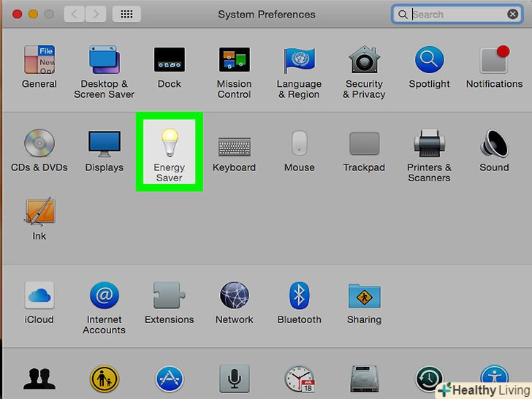Clear the search field with the X
The height and width of the screenshot is (399, 532).
[512, 15]
